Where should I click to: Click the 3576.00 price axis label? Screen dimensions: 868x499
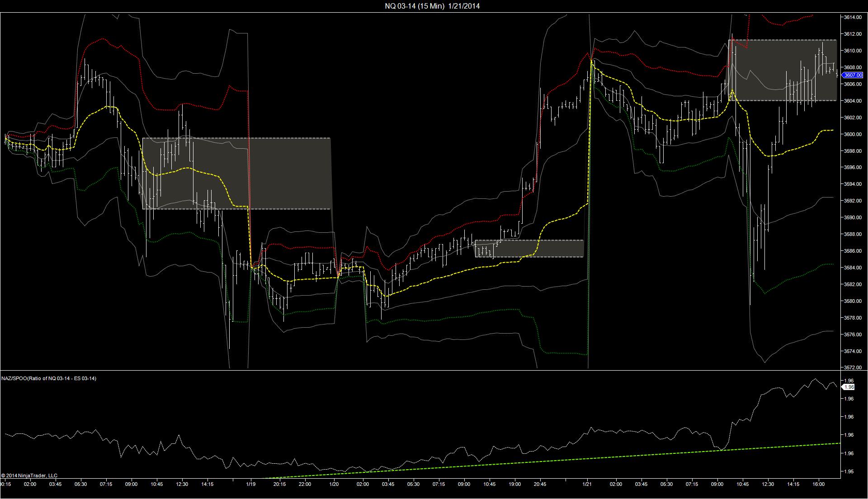(x=853, y=334)
